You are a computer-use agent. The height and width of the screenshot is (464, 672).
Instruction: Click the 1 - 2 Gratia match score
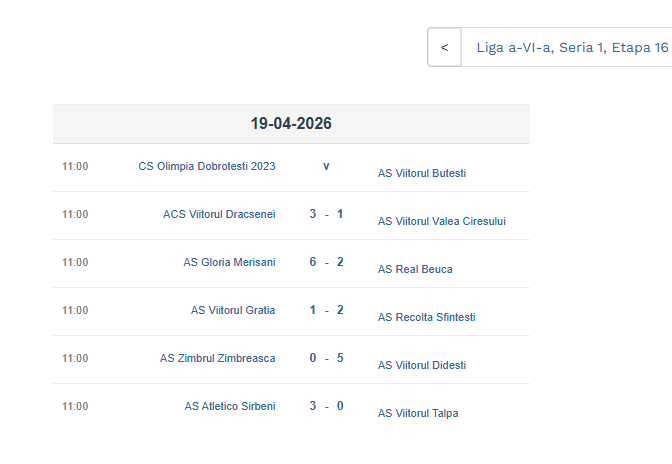coord(326,310)
